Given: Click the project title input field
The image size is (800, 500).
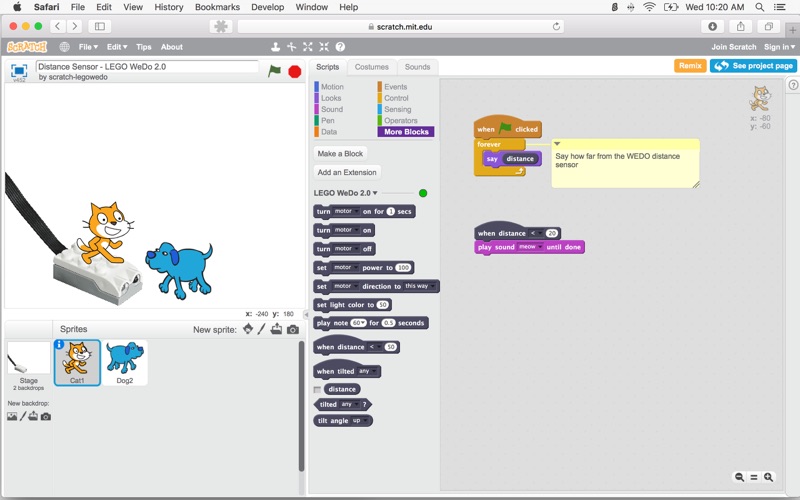Looking at the screenshot, I should tap(147, 66).
